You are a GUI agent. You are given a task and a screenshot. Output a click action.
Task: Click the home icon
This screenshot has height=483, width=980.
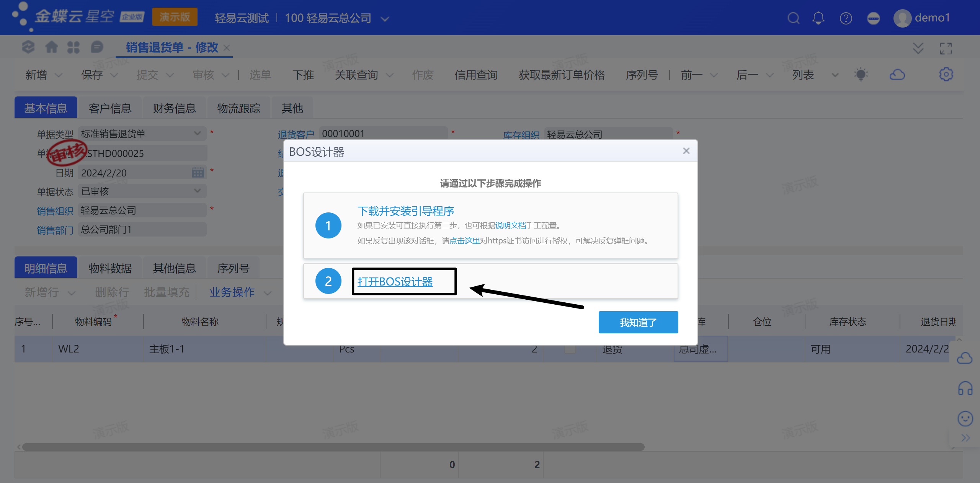tap(51, 47)
